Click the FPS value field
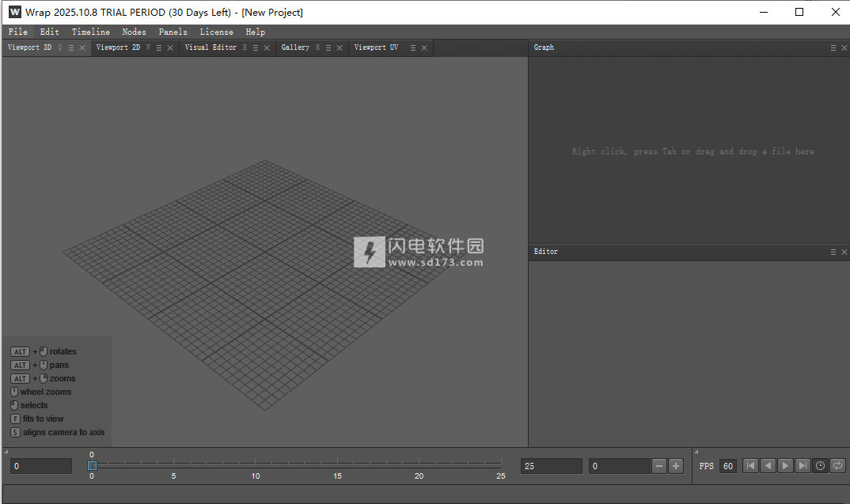The width and height of the screenshot is (850, 504). (727, 466)
